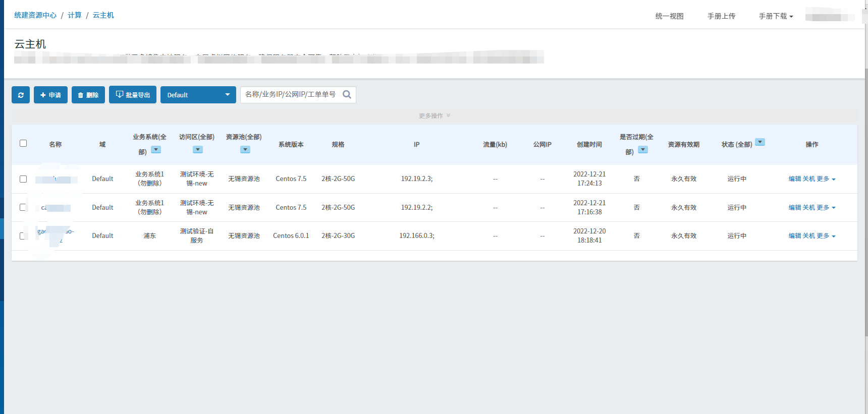868x414 pixels.
Task: Open the 访问区 column filter dropdown
Action: pos(198,150)
